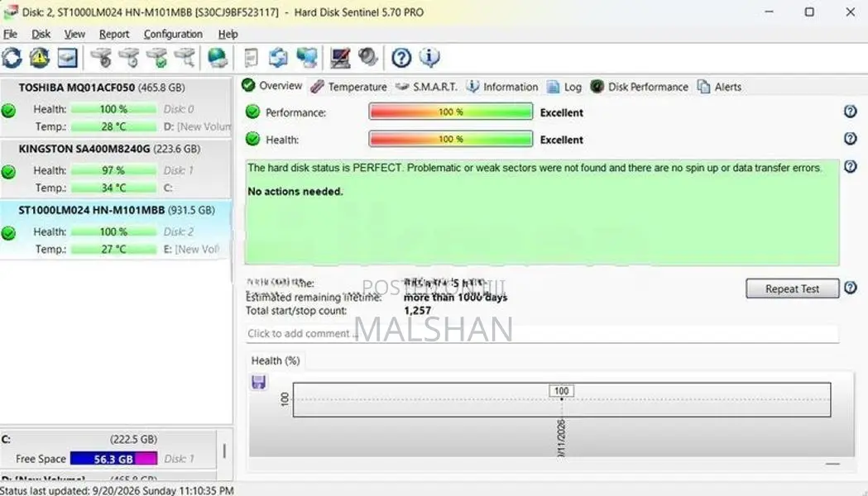Open the Help menu
Image resolution: width=868 pixels, height=496 pixels.
point(228,34)
